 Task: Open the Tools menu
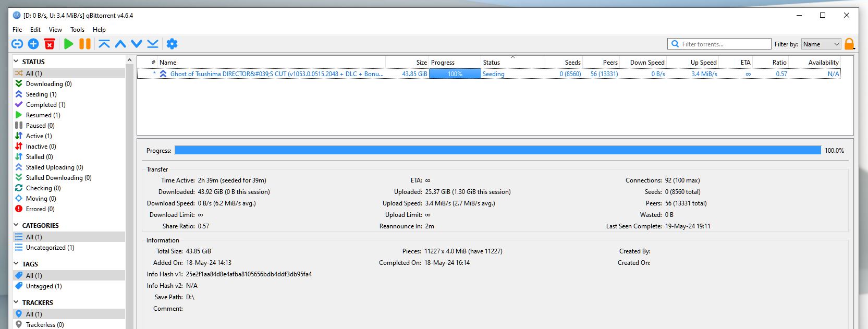click(x=77, y=30)
